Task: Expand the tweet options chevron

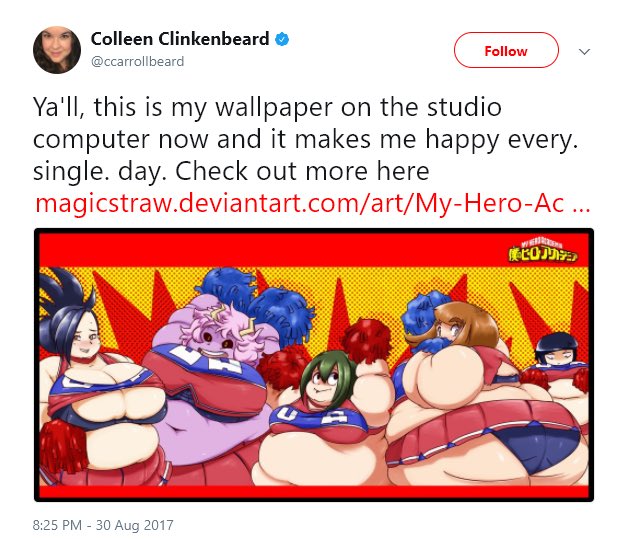Action: coord(584,52)
